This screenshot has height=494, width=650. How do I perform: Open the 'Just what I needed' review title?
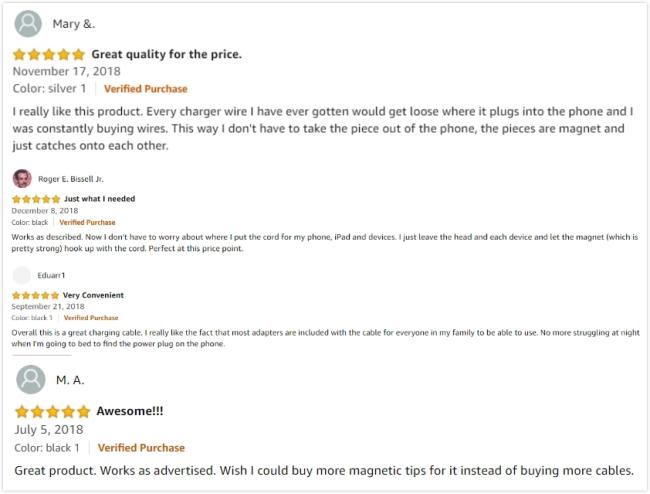point(99,199)
